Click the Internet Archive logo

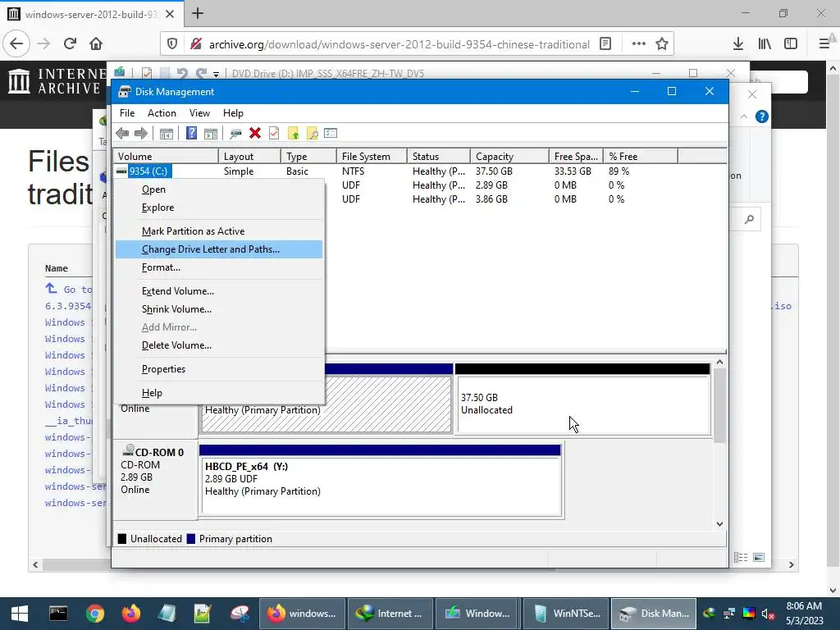tap(57, 81)
